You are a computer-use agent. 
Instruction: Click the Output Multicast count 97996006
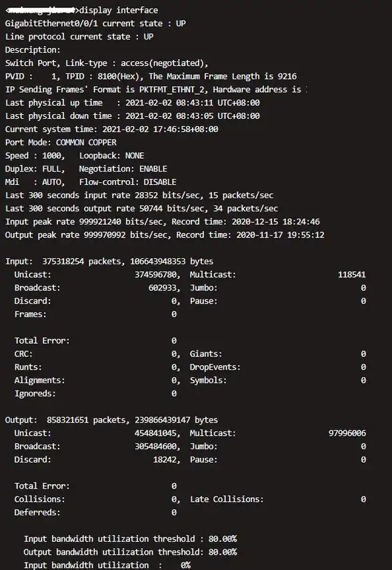(x=347, y=433)
